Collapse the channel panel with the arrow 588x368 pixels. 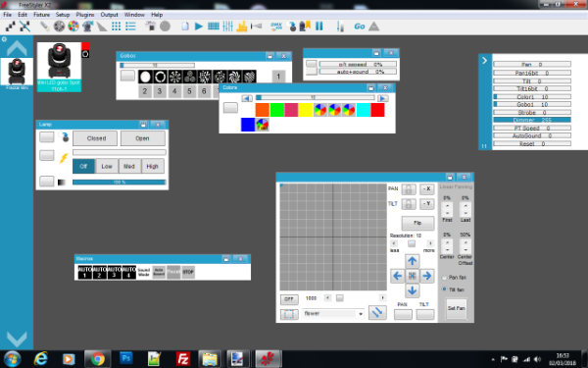pos(484,60)
